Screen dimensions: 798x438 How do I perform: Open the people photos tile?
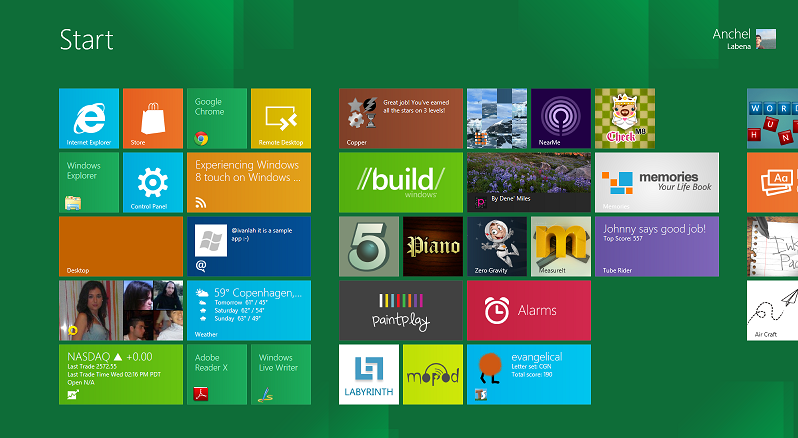tap(121, 310)
